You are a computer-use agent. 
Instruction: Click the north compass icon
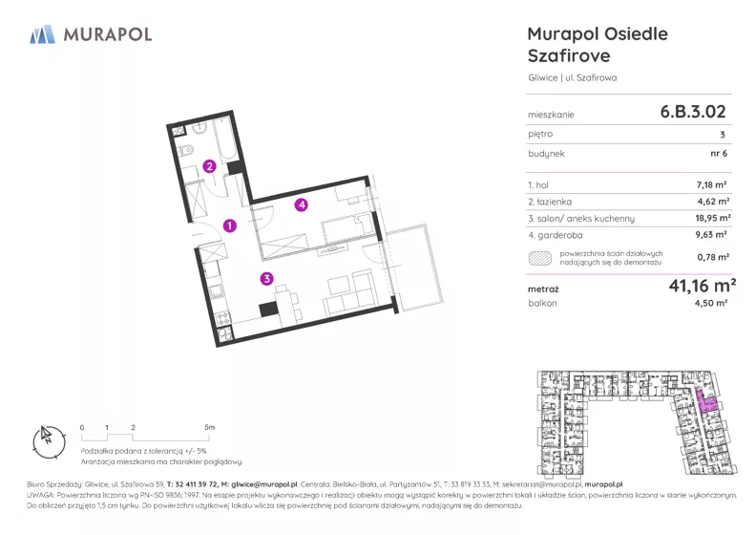[49, 442]
